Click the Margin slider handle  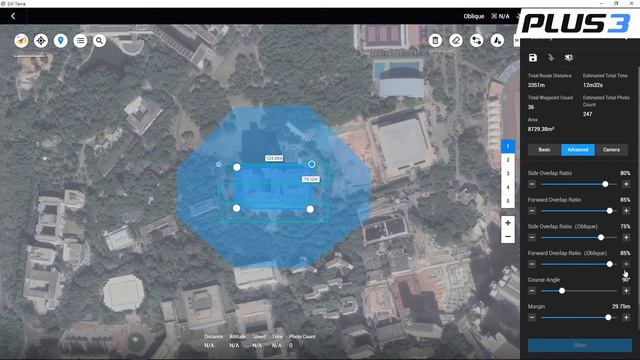(x=608, y=317)
